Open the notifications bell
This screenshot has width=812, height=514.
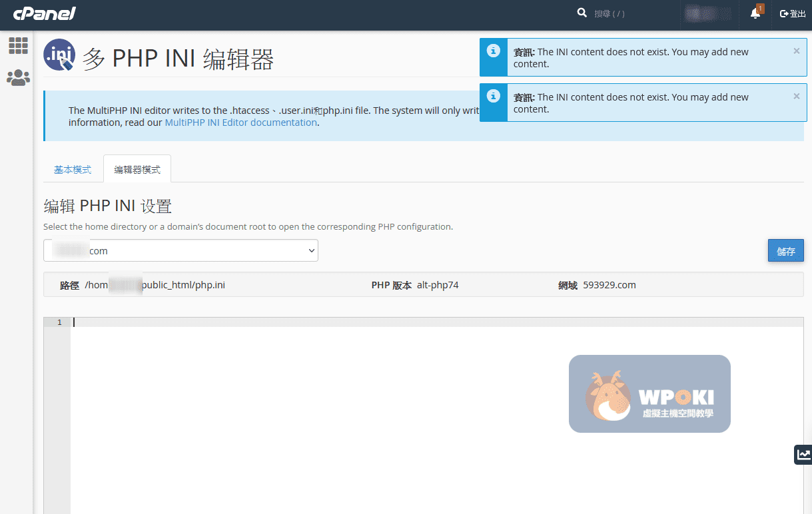pyautogui.click(x=755, y=13)
